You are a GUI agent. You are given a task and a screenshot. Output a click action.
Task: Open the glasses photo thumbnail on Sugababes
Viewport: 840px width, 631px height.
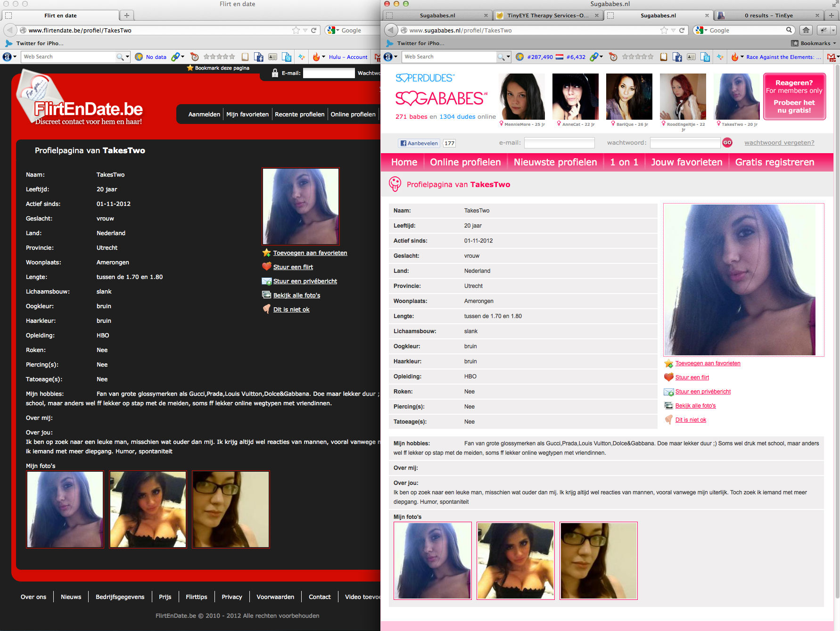pyautogui.click(x=598, y=561)
